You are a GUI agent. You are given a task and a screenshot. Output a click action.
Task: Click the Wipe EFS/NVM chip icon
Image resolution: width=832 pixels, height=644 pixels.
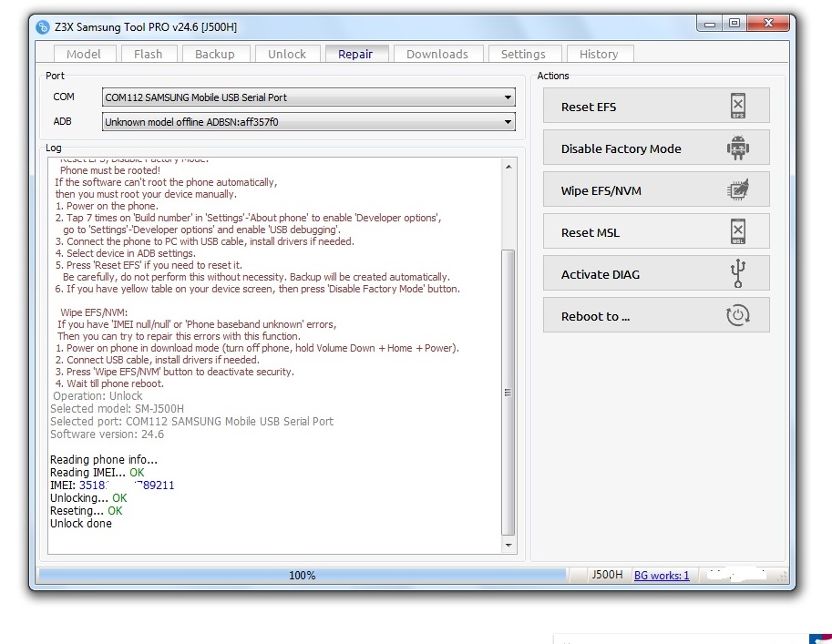(737, 189)
